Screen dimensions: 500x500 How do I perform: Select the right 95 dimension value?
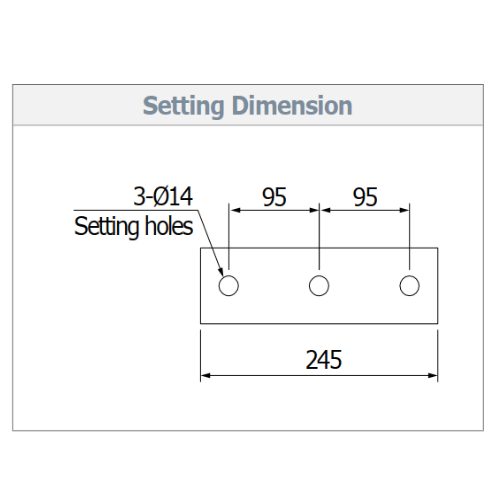pos(365,197)
